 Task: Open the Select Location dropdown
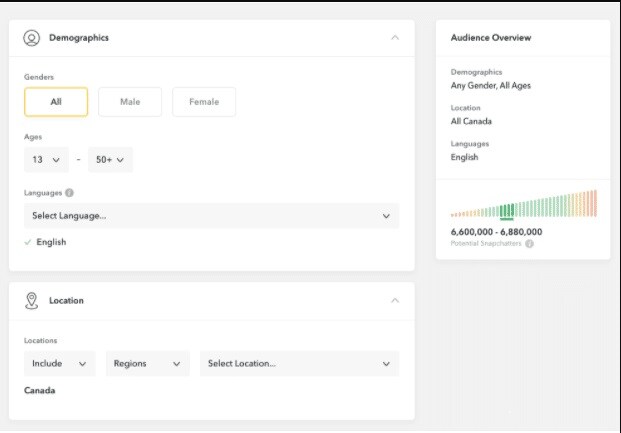click(x=299, y=364)
